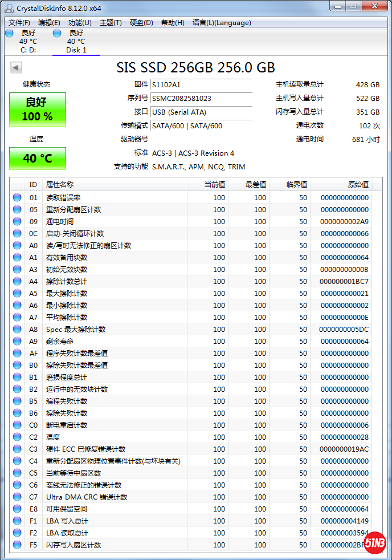Viewport: 392px width, 560px height.
Task: Click the green 良好 100% health status button
Action: (x=38, y=109)
